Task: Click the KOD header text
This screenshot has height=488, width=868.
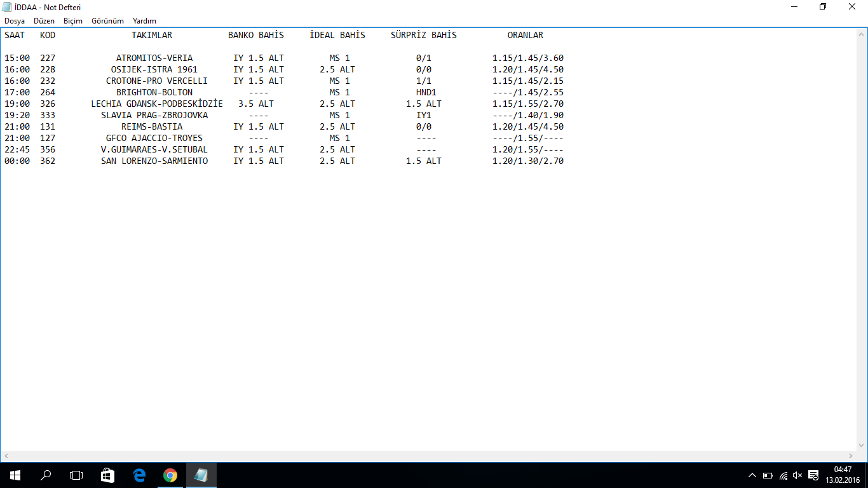Action: pos(48,35)
